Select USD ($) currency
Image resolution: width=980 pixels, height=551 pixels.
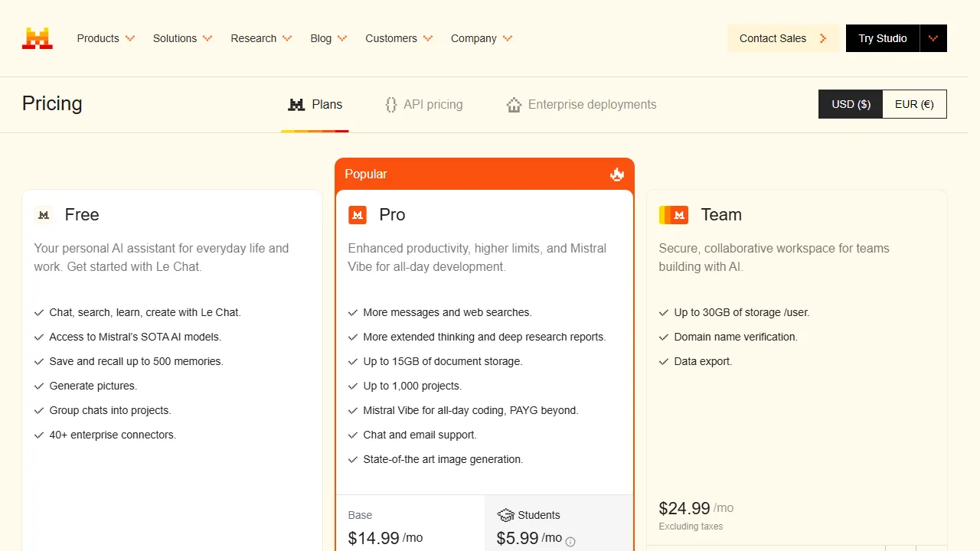851,104
